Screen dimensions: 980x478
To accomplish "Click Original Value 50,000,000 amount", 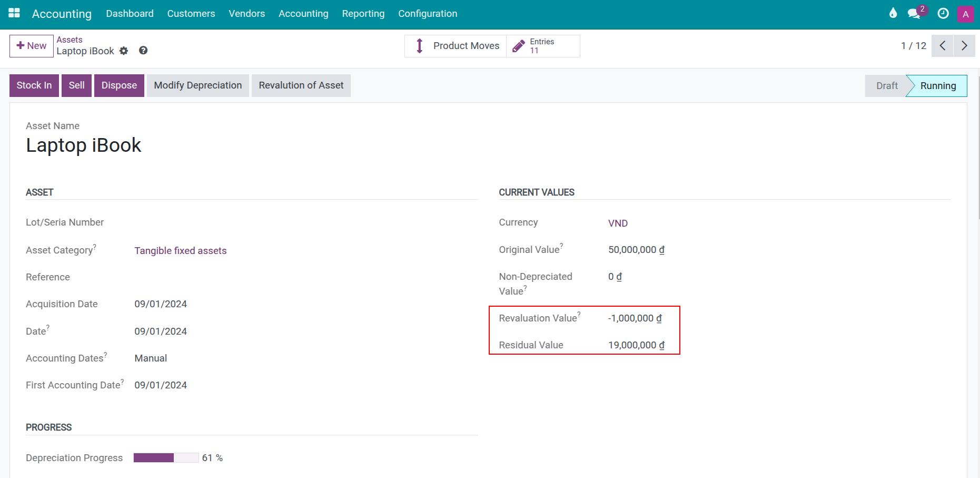I will coord(636,250).
